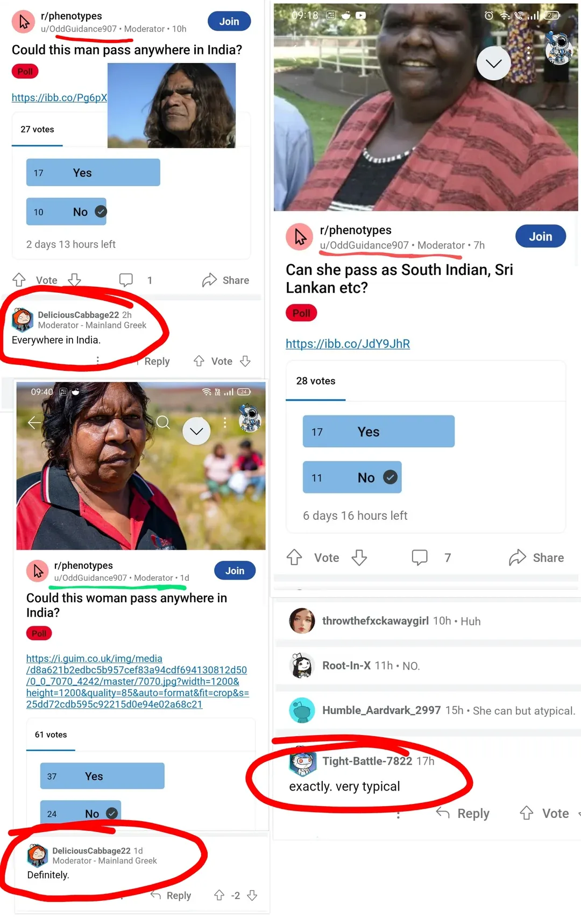Viewport: 581px width, 924px height.
Task: Reply to Tight-Battle-7822's comment
Action: point(463,813)
